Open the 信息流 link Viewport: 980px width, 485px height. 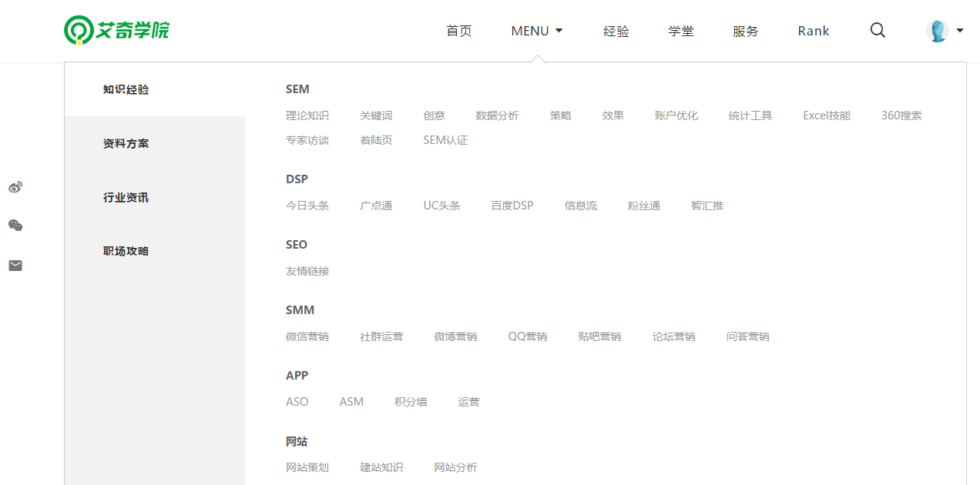[581, 206]
